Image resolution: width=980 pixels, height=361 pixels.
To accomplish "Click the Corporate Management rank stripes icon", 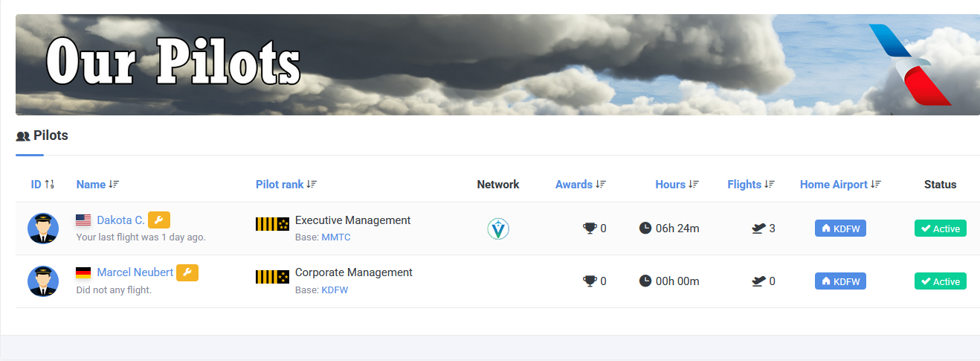I will (272, 277).
